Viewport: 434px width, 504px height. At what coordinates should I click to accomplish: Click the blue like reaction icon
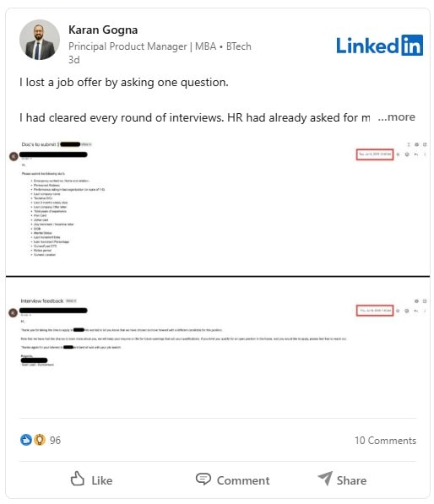coord(26,440)
